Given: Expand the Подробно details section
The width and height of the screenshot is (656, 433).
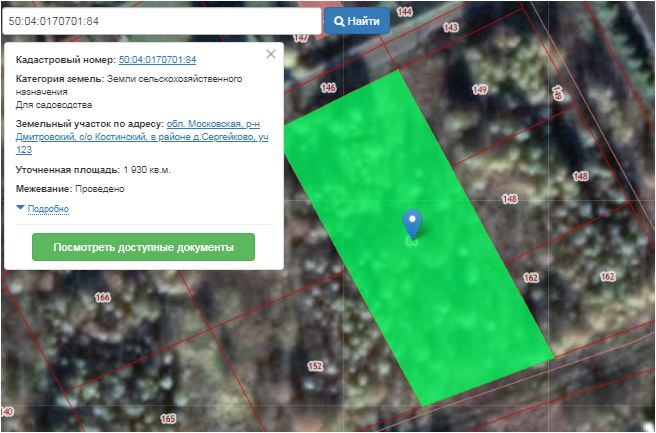Looking at the screenshot, I should 49,209.
